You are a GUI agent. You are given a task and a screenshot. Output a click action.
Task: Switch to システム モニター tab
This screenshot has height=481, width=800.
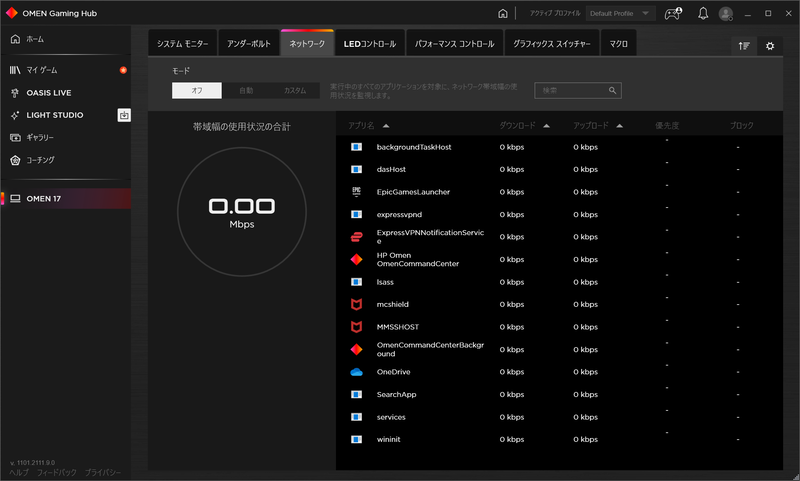point(183,43)
